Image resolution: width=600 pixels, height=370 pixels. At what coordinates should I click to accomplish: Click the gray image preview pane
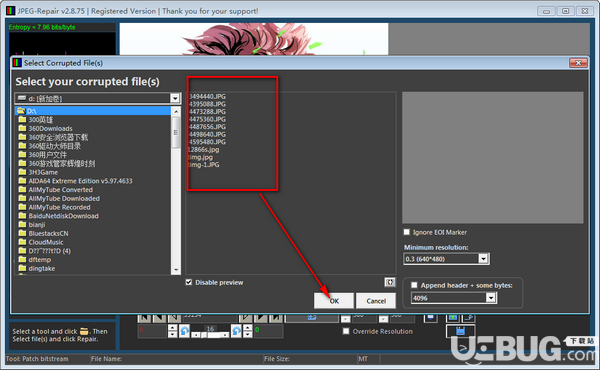[492, 157]
